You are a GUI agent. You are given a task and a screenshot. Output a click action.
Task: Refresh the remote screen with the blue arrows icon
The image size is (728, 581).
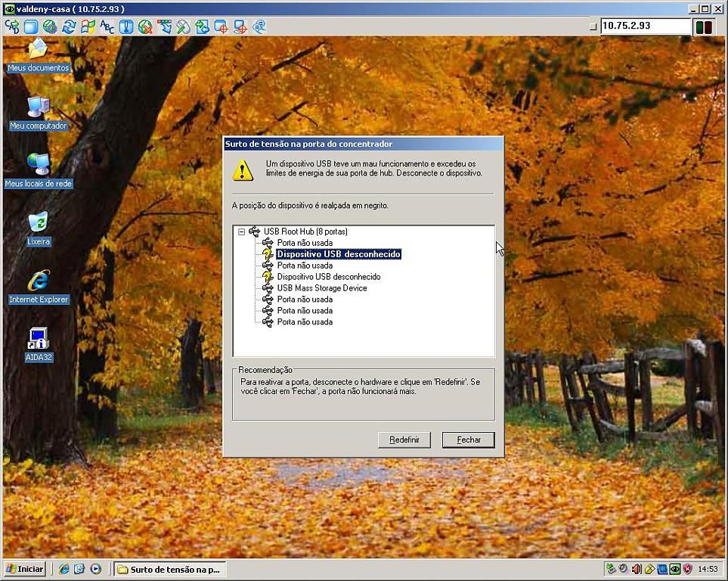pos(69,26)
